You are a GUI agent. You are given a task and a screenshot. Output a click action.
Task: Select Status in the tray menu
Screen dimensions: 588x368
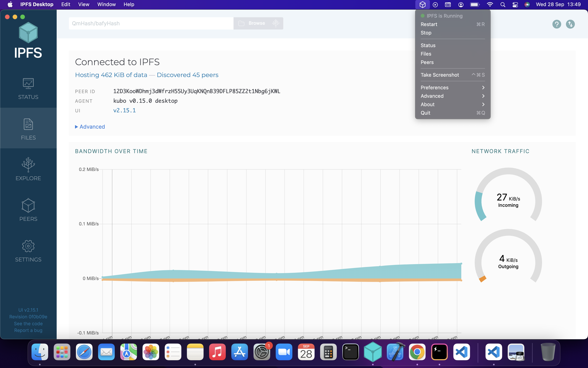pos(453,45)
